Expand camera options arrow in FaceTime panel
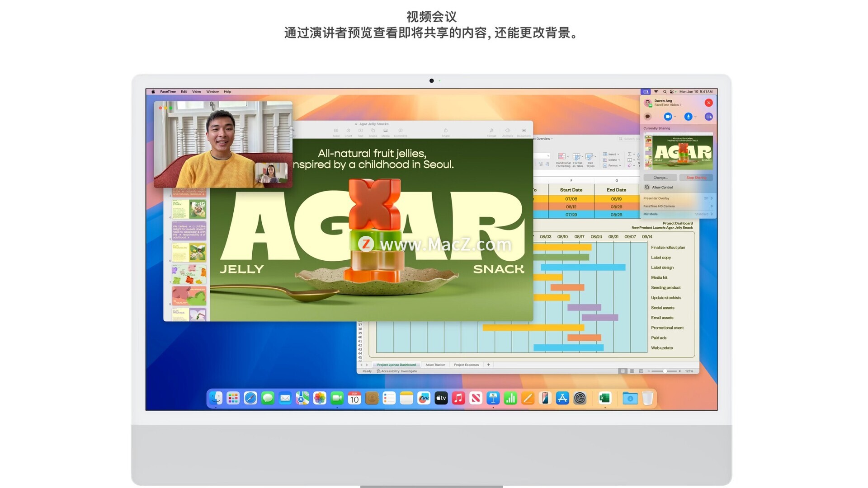Screen dimensions: 868x488 [675, 117]
